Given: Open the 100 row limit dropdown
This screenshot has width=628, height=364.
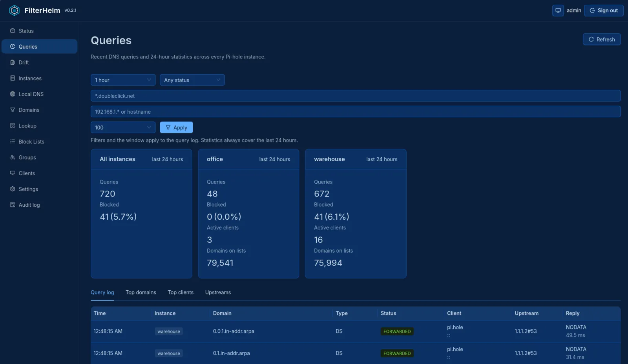Looking at the screenshot, I should coord(123,127).
